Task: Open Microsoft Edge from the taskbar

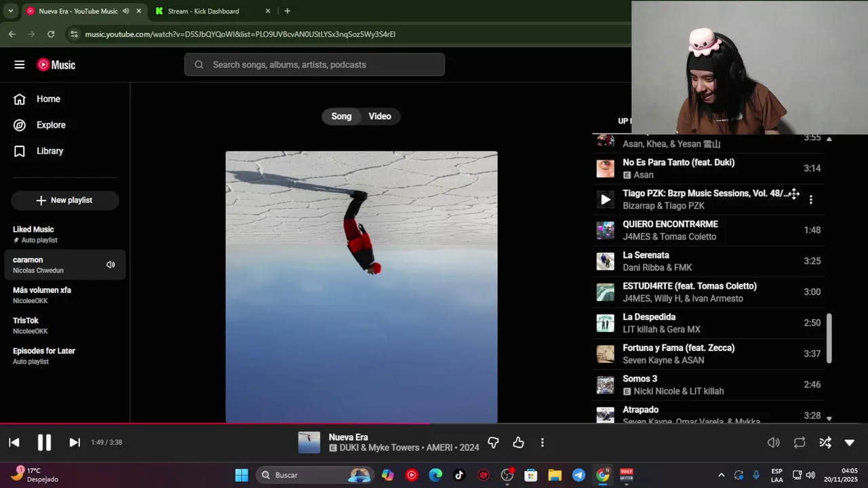Action: [x=435, y=475]
